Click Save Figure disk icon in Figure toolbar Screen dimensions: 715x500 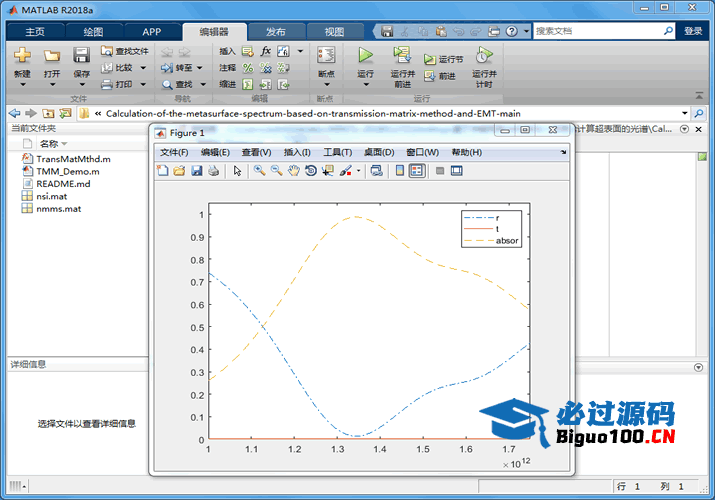(x=196, y=171)
